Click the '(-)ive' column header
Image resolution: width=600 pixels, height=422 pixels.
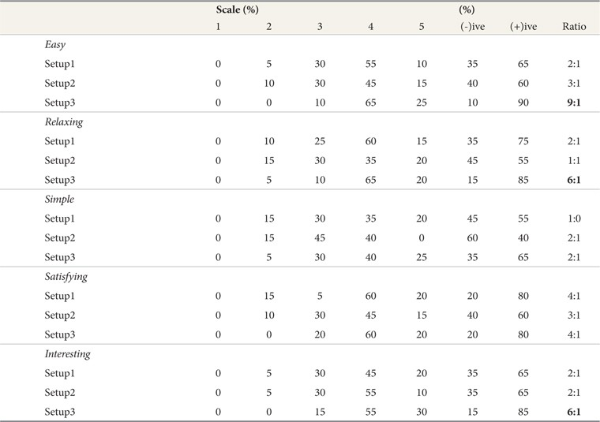point(464,26)
